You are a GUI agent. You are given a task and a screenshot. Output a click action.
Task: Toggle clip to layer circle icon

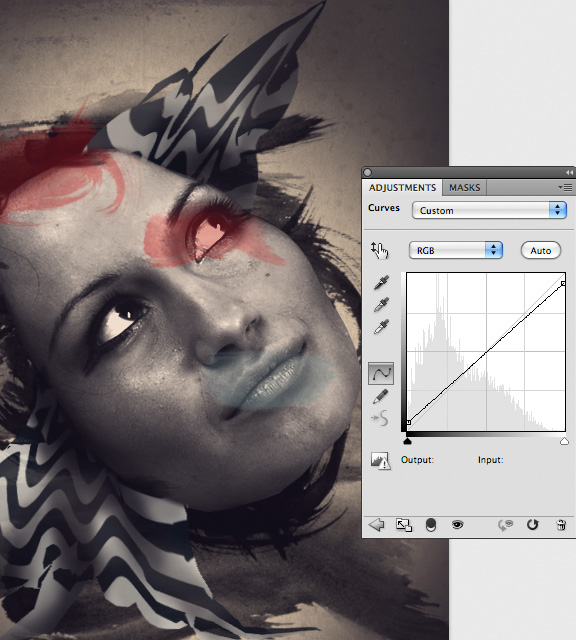(x=431, y=525)
